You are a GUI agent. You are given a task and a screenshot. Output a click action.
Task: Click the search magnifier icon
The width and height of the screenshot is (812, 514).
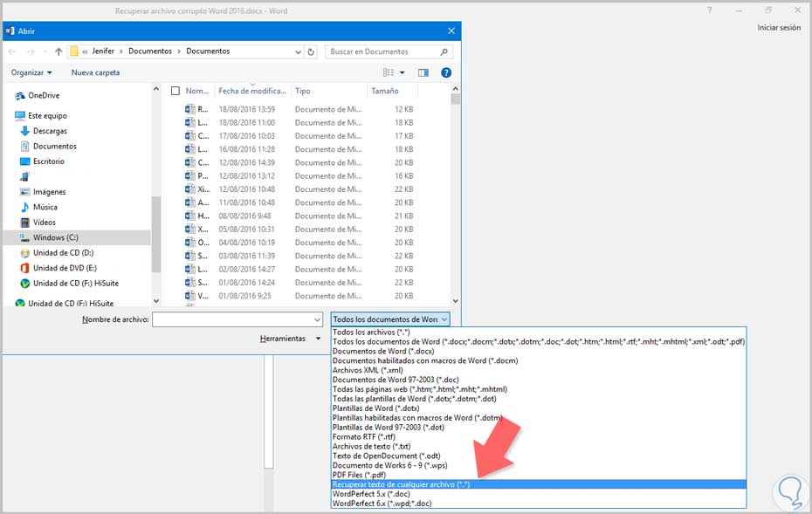point(444,51)
